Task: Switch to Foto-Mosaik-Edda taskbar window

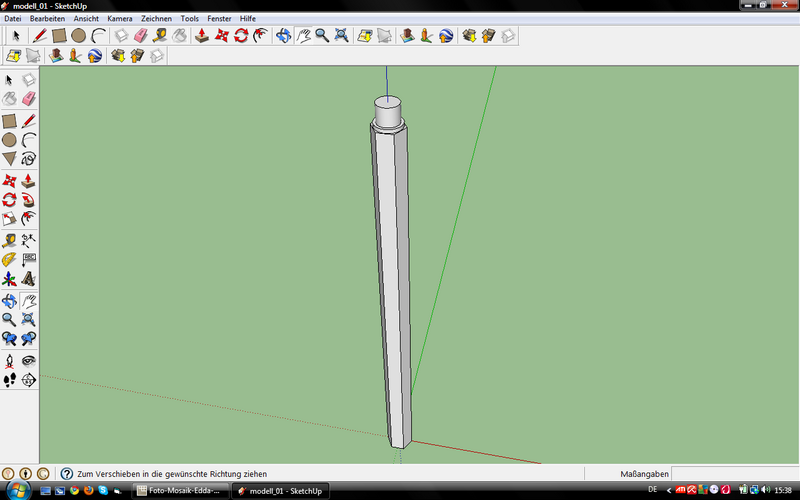Action: pyautogui.click(x=178, y=491)
